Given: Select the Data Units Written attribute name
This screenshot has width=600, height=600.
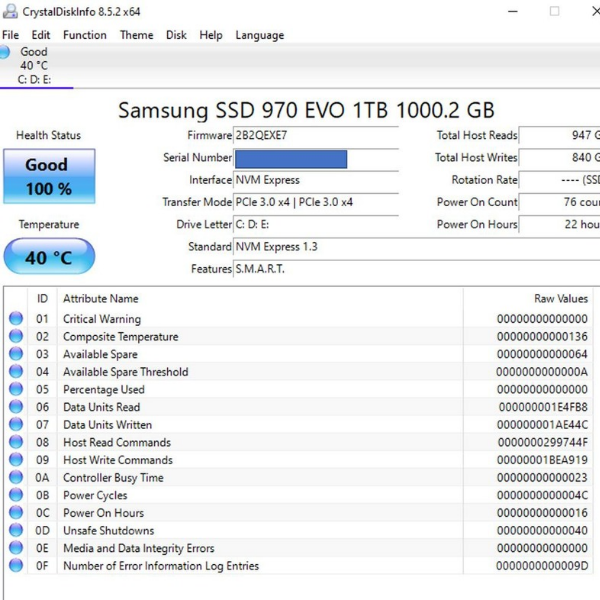Looking at the screenshot, I should click(107, 425).
